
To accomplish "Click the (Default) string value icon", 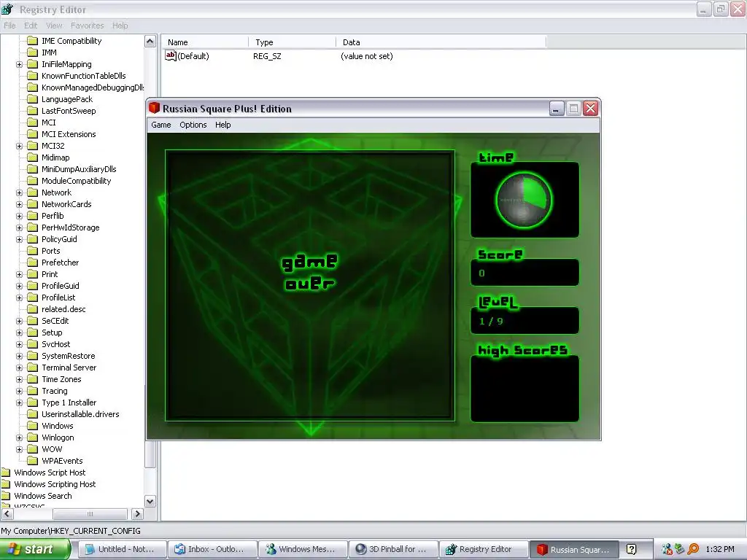I will (x=171, y=55).
